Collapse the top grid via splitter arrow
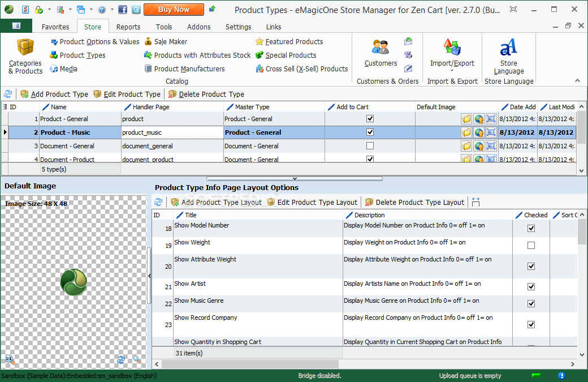The height and width of the screenshot is (382, 588). 295,179
